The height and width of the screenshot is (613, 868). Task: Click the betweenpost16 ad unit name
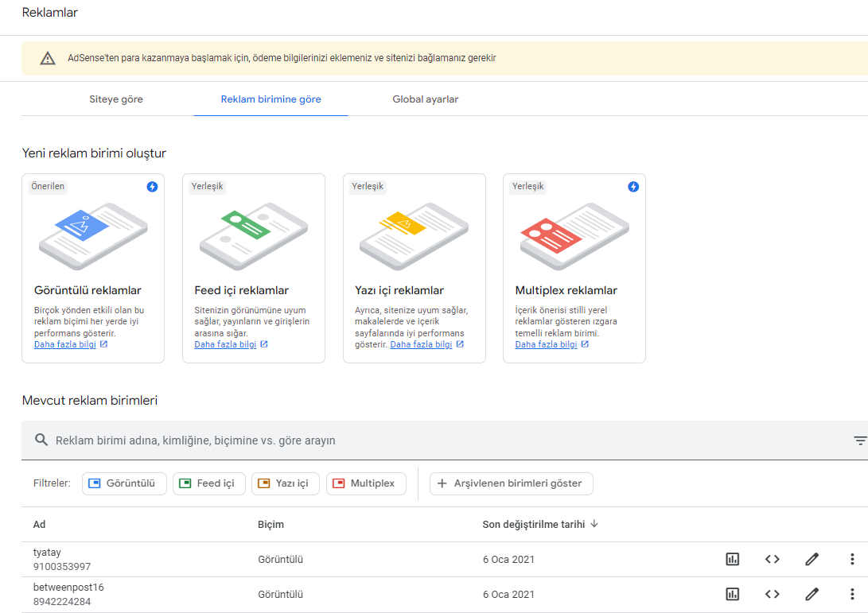click(x=68, y=587)
